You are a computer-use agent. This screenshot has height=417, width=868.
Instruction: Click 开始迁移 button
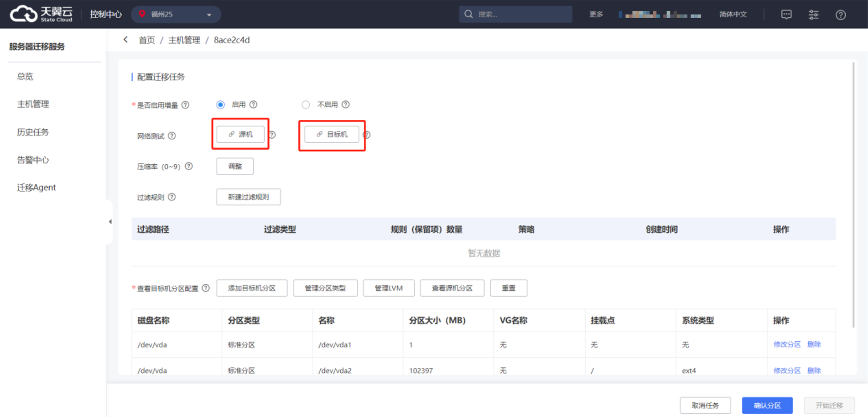pyautogui.click(x=829, y=405)
